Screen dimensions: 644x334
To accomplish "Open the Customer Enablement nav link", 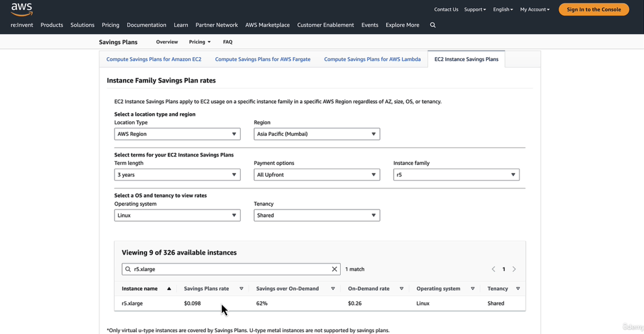I will coord(325,25).
